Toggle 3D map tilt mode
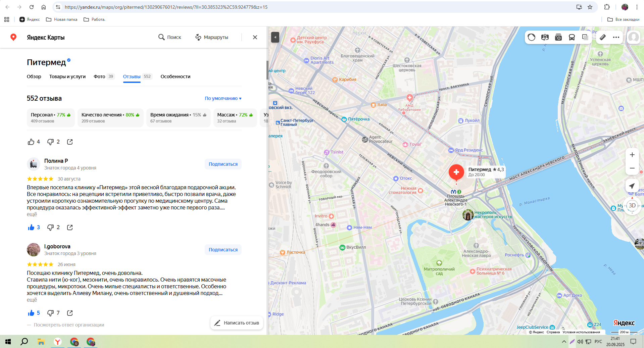 pos(632,205)
